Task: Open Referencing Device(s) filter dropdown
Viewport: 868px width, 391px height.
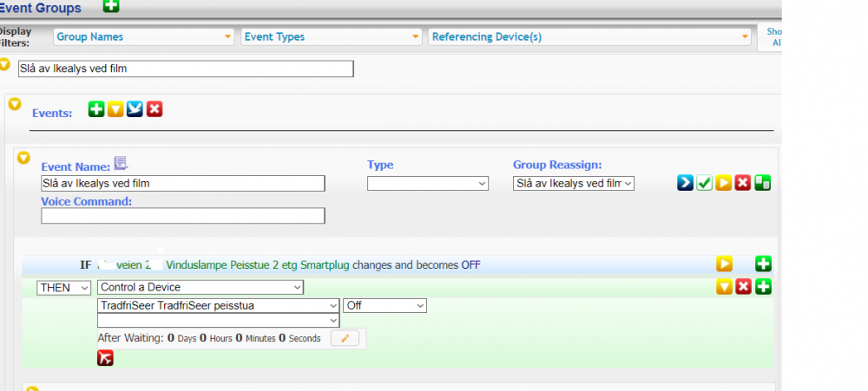Action: click(x=590, y=36)
